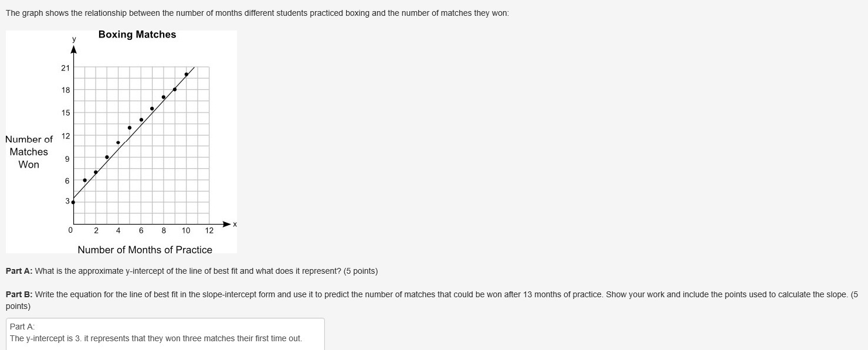The width and height of the screenshot is (868, 350).
Task: Click the bold 'Part B:' question label
Action: [19, 294]
